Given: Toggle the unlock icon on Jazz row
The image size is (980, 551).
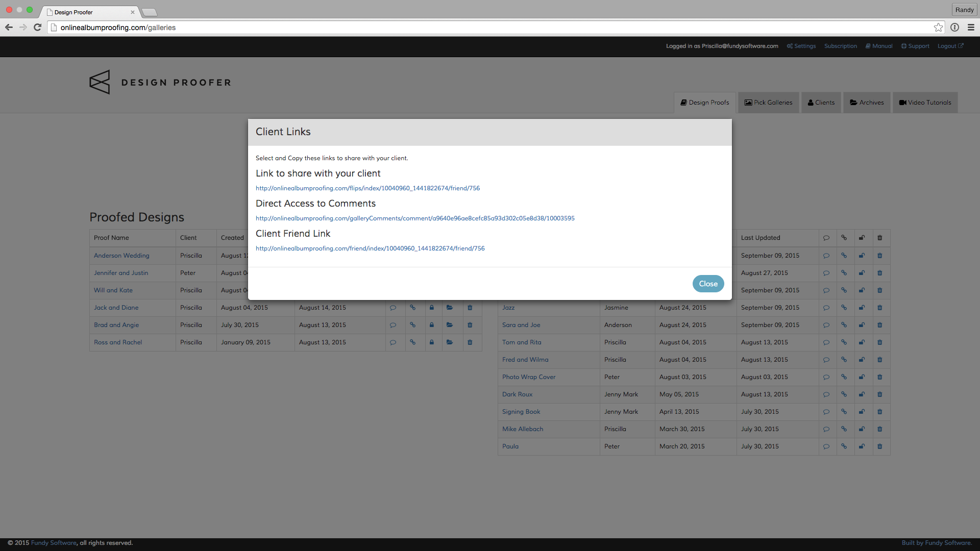Looking at the screenshot, I should pos(862,308).
